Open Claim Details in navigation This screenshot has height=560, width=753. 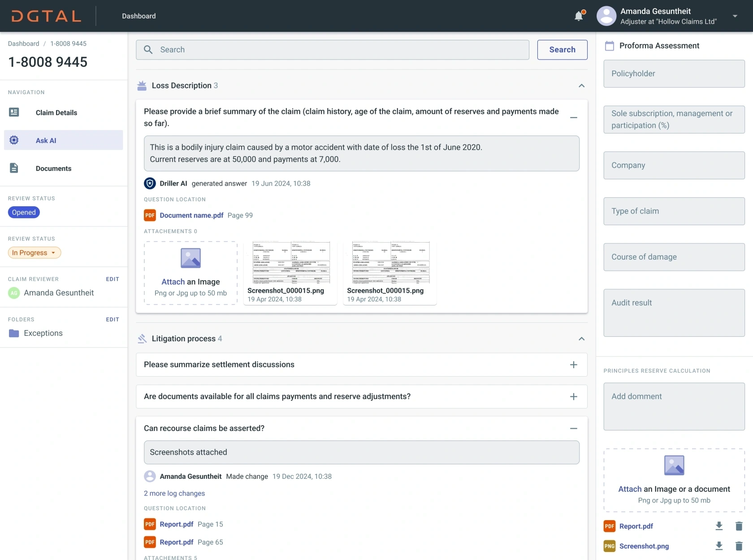(56, 113)
